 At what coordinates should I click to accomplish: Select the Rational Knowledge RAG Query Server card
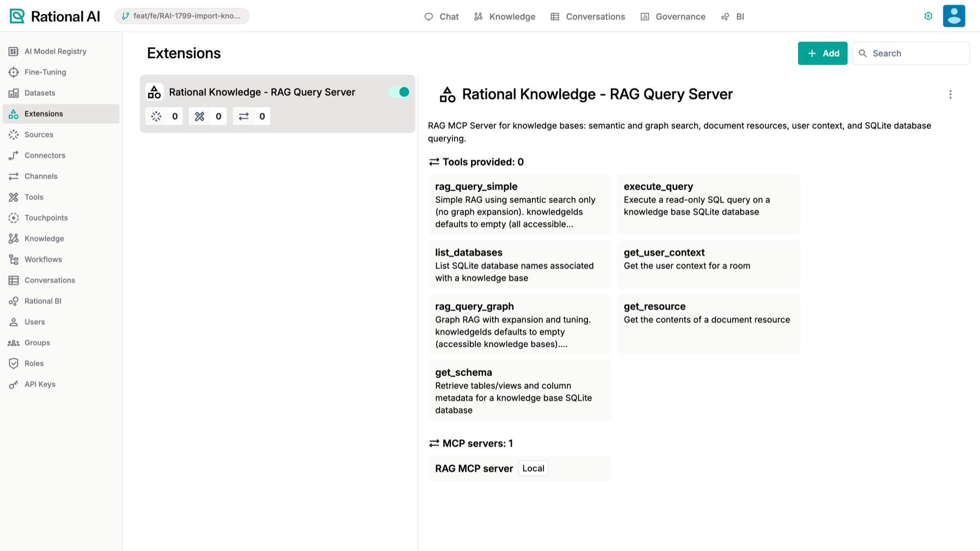pyautogui.click(x=278, y=103)
